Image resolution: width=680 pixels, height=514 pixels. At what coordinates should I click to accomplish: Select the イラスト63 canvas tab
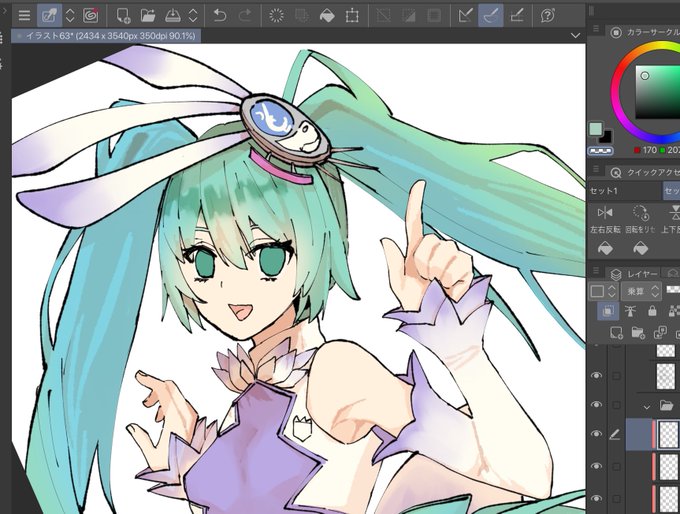[x=106, y=36]
